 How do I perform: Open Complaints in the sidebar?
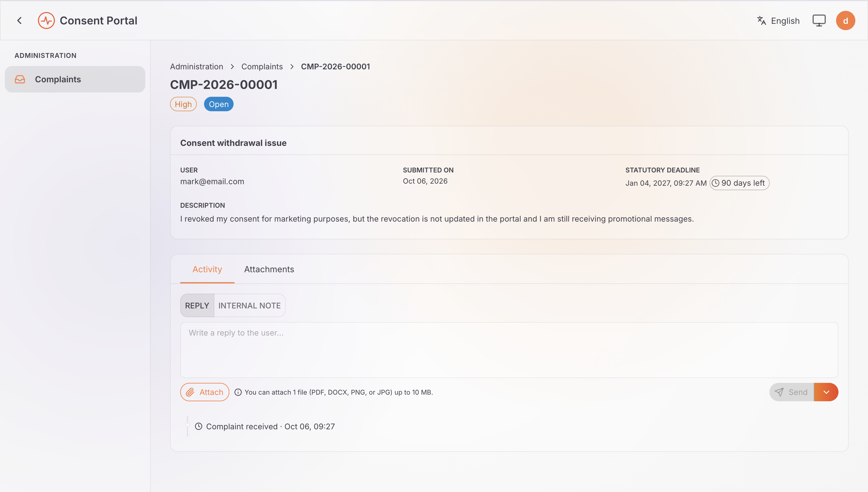coord(75,79)
